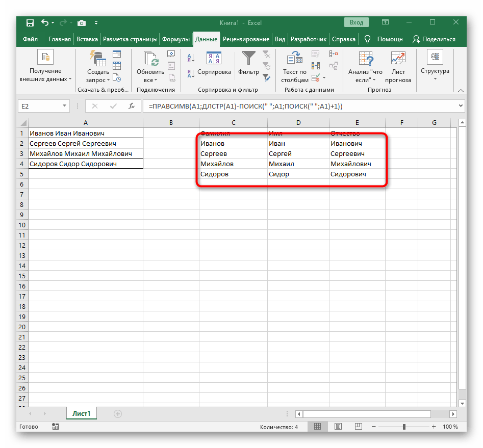This screenshot has width=483, height=448.
Task: Click Show Queries icon
Action: pyautogui.click(x=117, y=54)
